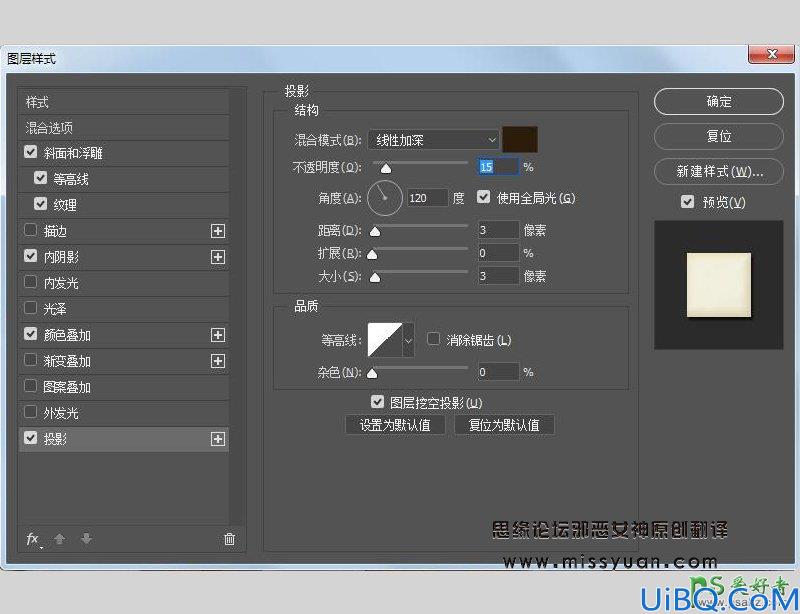Enable 渐变叠加 effect checkbox
800x614 pixels.
tap(31, 360)
